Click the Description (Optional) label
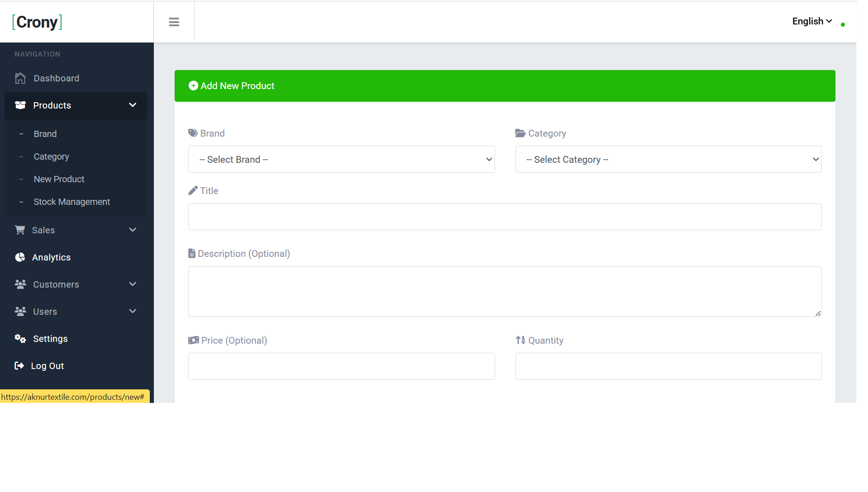 coord(244,254)
